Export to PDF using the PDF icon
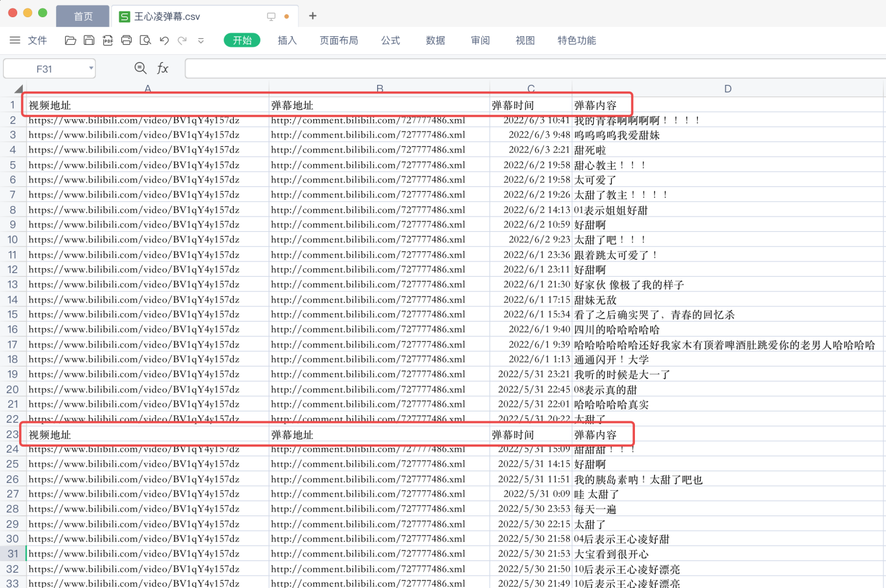 click(x=108, y=41)
